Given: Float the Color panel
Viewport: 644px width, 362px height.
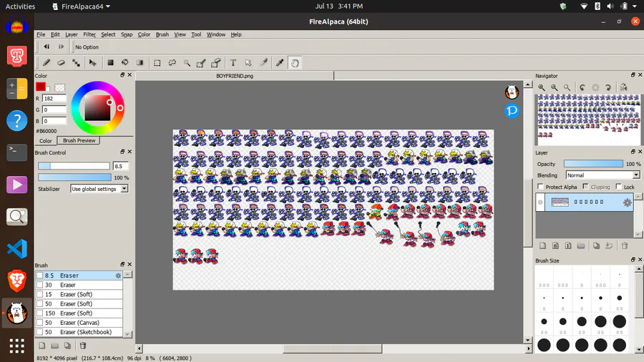Looking at the screenshot, I should 122,75.
